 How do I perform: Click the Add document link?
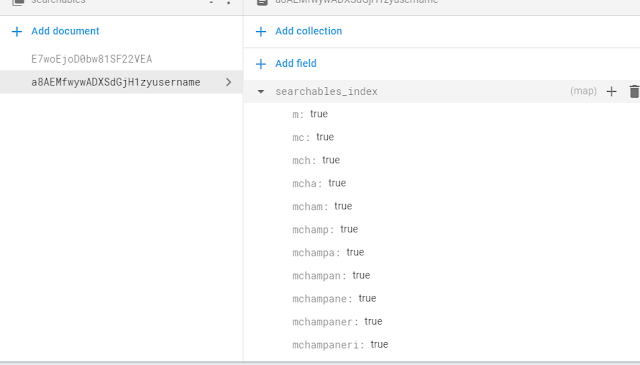tap(65, 31)
